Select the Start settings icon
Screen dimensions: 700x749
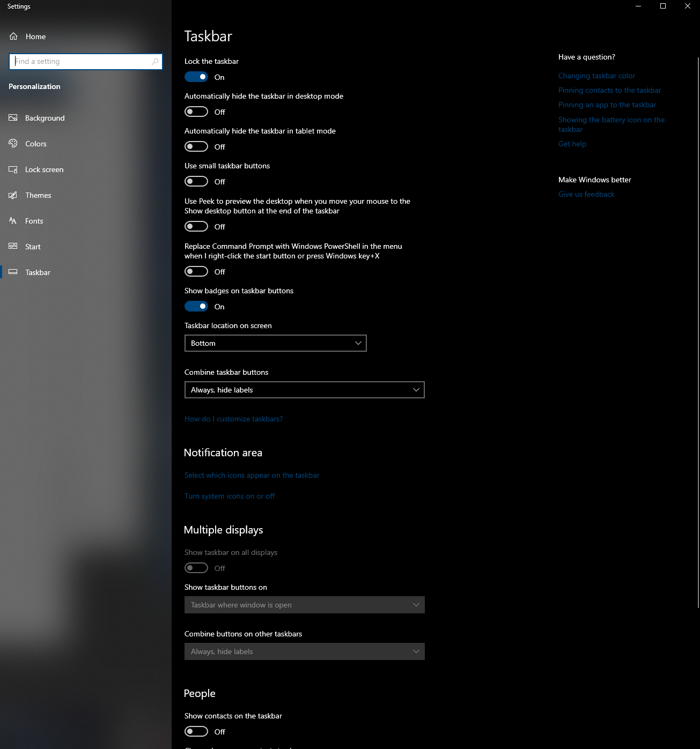pyautogui.click(x=12, y=246)
